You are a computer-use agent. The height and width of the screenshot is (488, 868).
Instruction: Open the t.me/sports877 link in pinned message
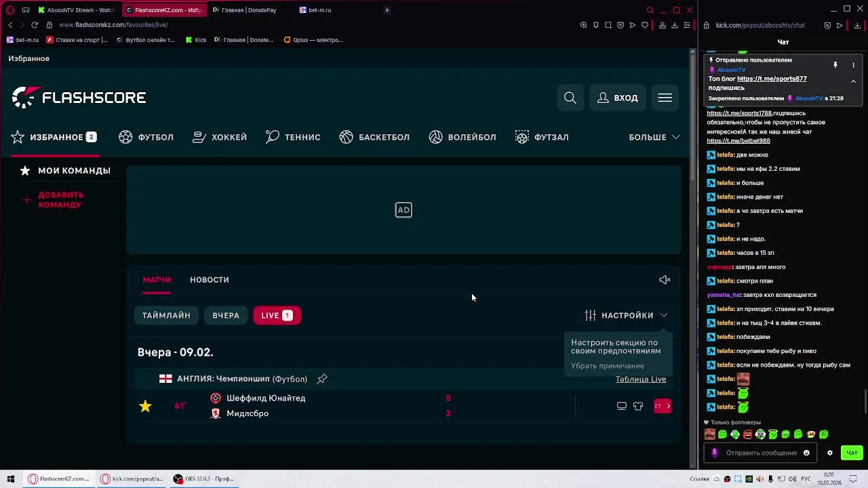click(772, 79)
